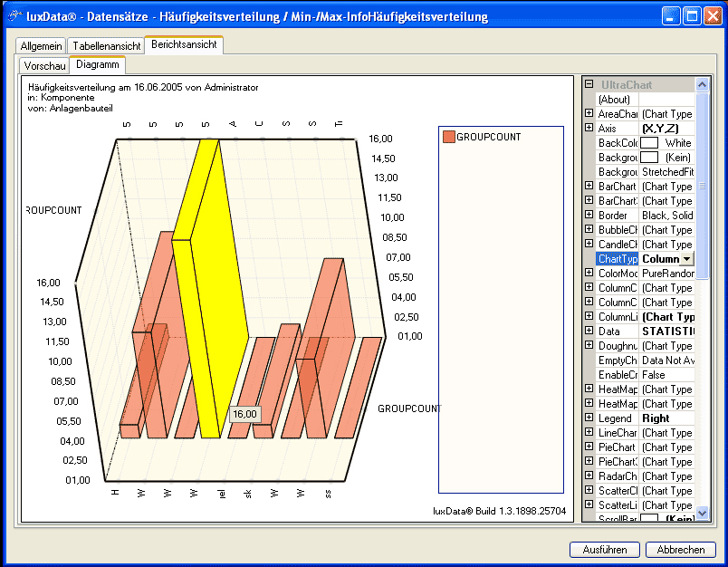Click the BackColor white color swatch
This screenshot has height=567, width=728.
tap(649, 143)
